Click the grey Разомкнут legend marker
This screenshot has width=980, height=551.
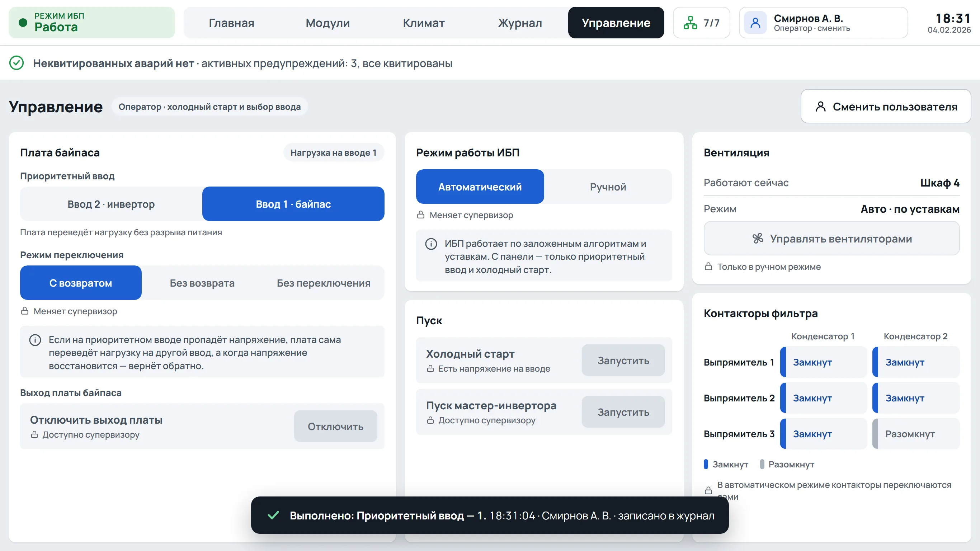point(762,464)
